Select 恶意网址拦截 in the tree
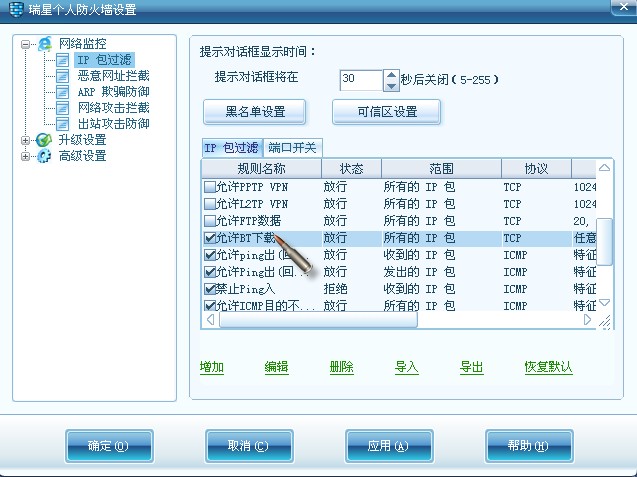 (x=113, y=76)
